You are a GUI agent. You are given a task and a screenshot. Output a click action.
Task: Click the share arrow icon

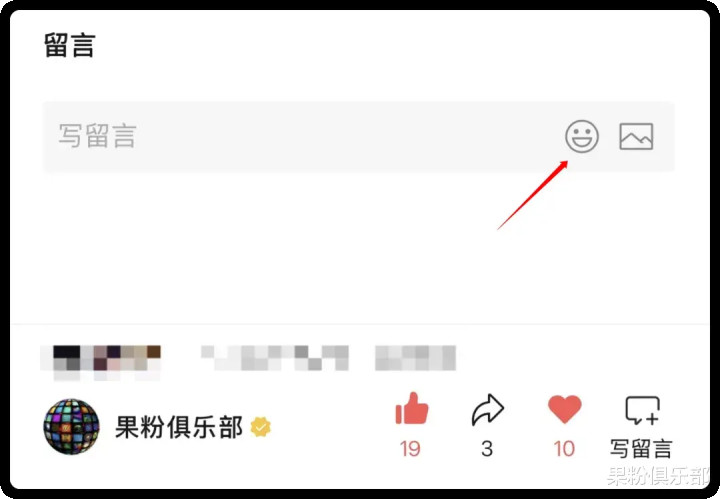(x=488, y=409)
